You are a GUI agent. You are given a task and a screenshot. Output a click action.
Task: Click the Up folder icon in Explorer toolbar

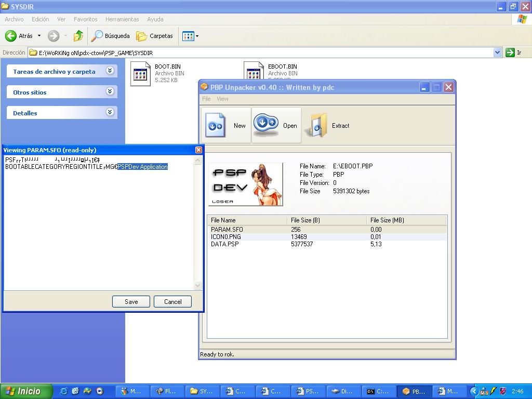tap(78, 36)
